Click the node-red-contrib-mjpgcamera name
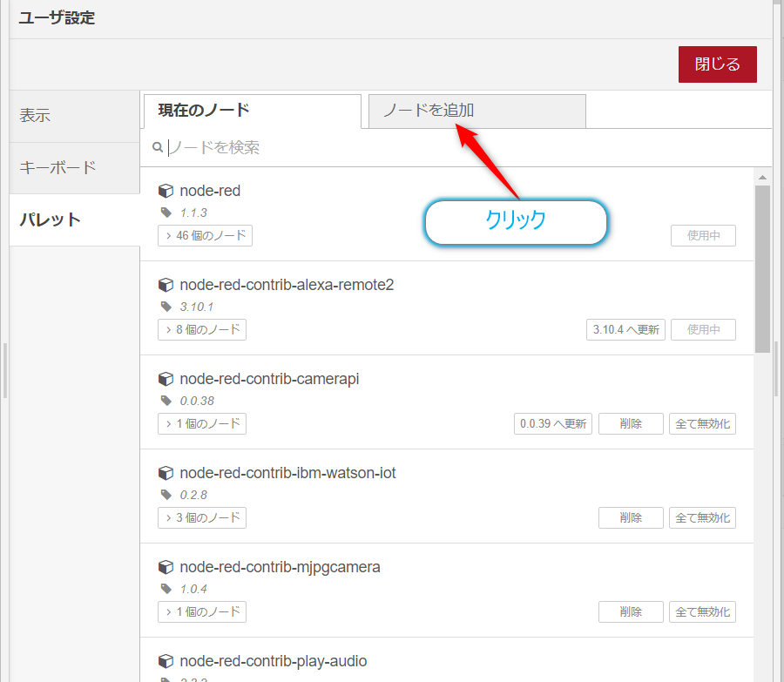This screenshot has width=784, height=682. point(280,566)
